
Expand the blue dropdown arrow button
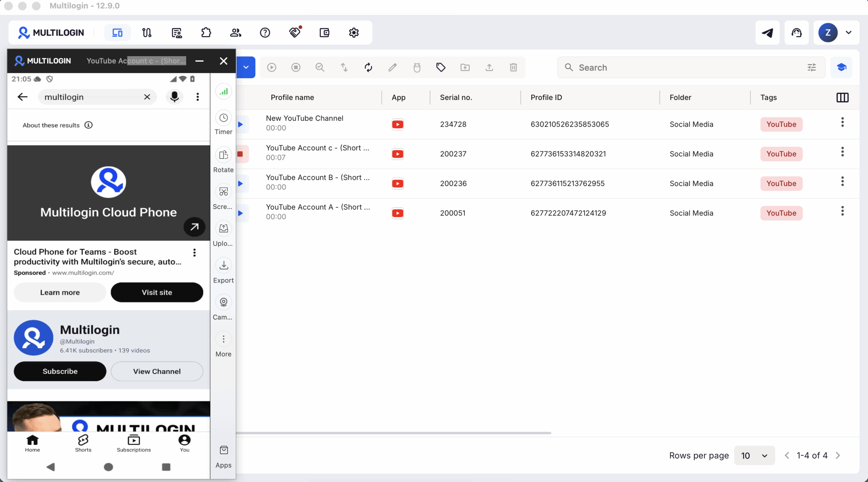(x=246, y=67)
